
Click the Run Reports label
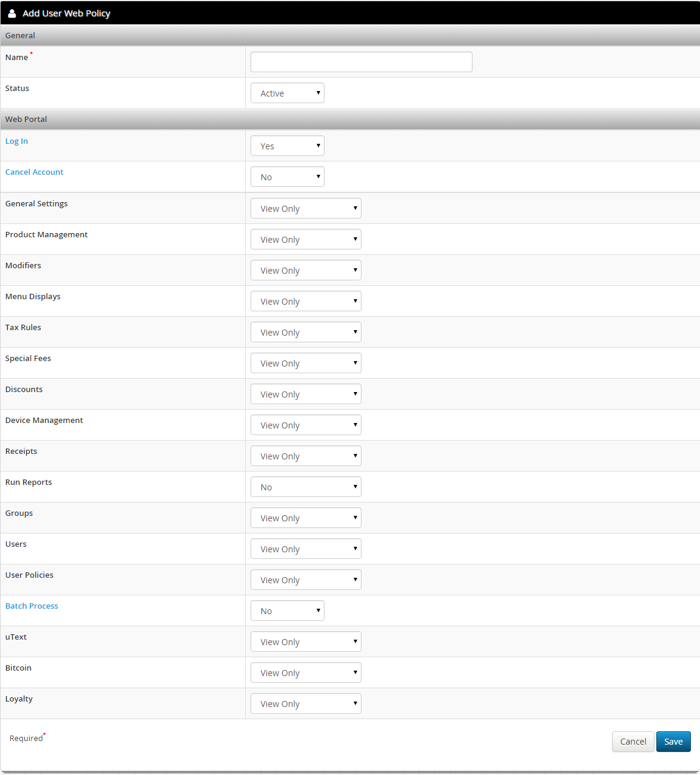coord(29,482)
